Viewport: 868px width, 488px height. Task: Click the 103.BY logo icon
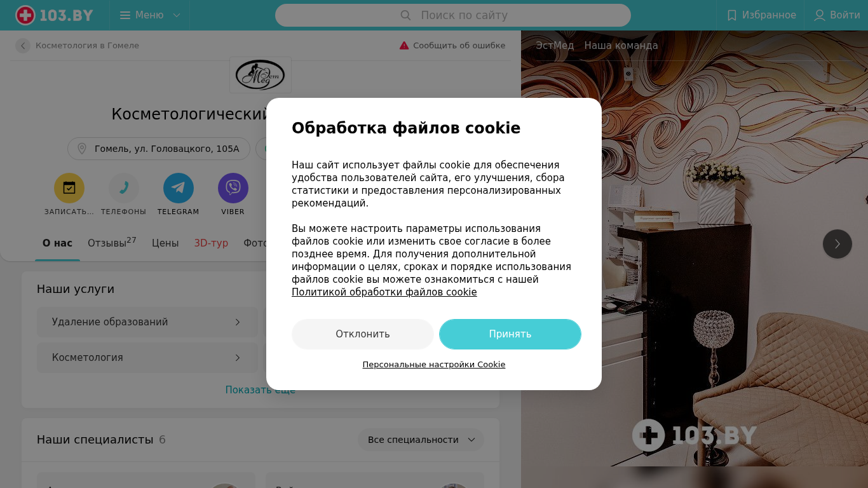click(25, 15)
